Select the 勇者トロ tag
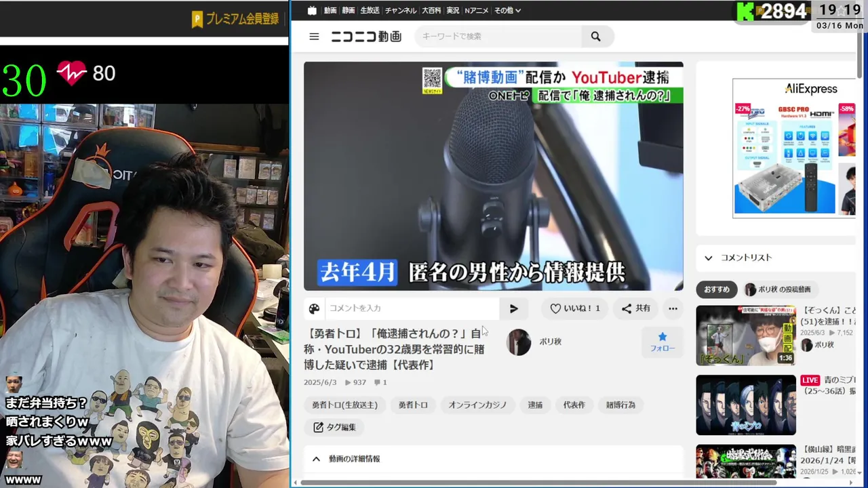This screenshot has width=868, height=488. (x=413, y=405)
